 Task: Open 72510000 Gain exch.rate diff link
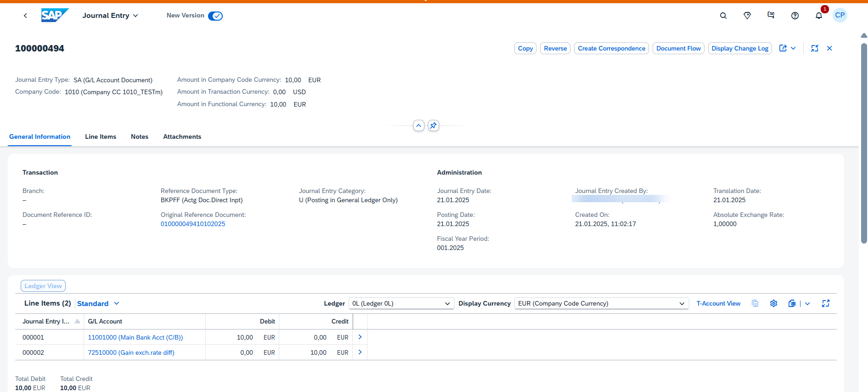pyautogui.click(x=131, y=353)
